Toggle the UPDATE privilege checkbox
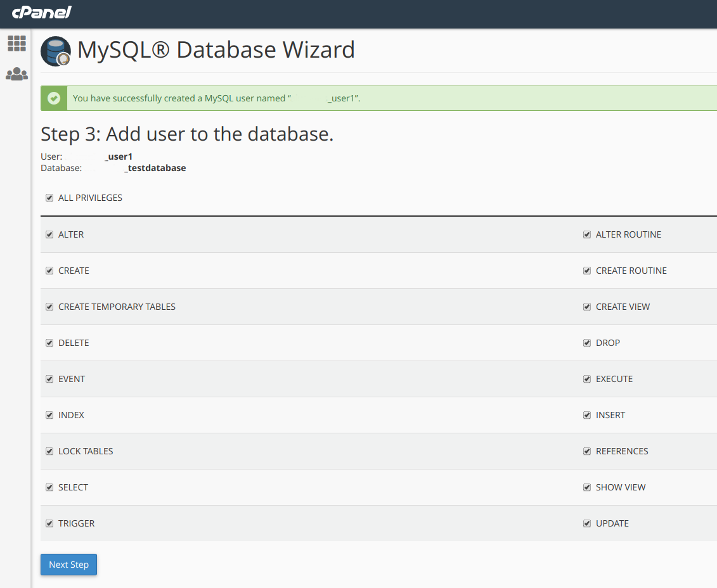Image resolution: width=717 pixels, height=588 pixels. pyautogui.click(x=587, y=523)
